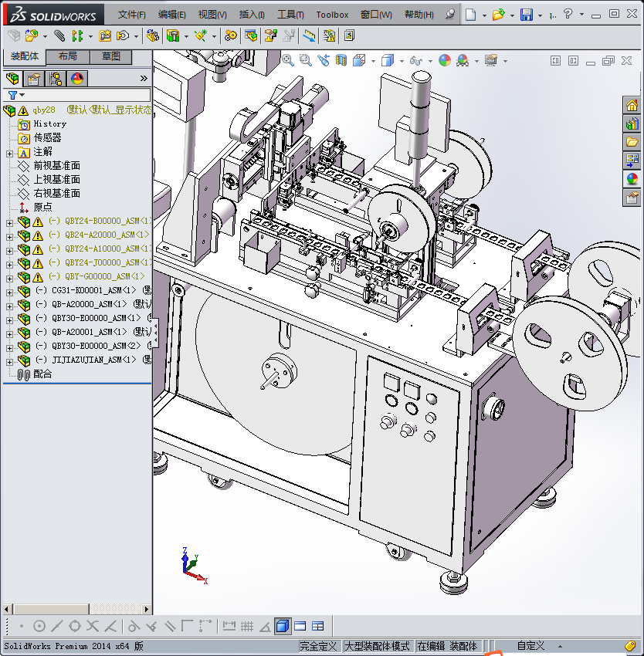Toggle the grid display button in sketch toolbar
Viewport: 644px width, 656px height.
pyautogui.click(x=247, y=626)
